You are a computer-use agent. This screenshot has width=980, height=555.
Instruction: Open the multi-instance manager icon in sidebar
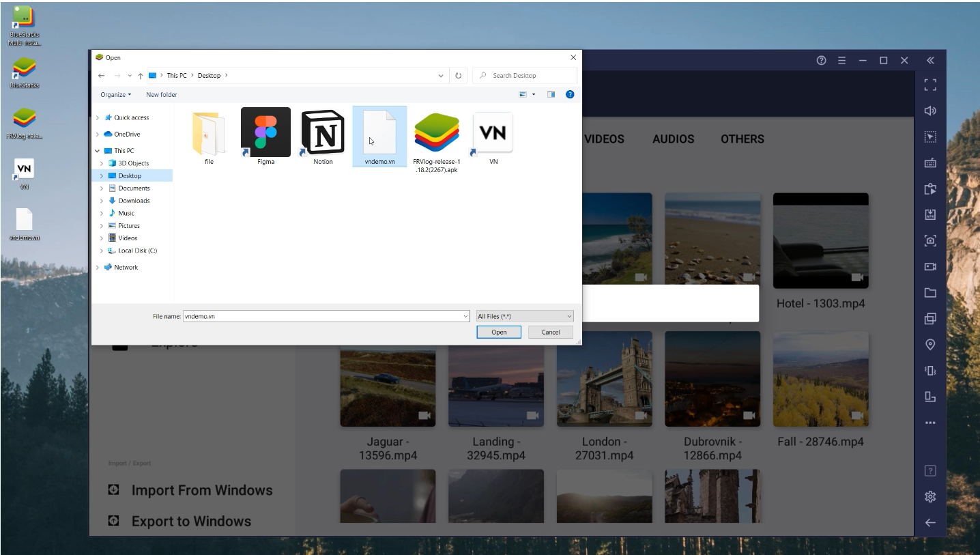tap(929, 319)
